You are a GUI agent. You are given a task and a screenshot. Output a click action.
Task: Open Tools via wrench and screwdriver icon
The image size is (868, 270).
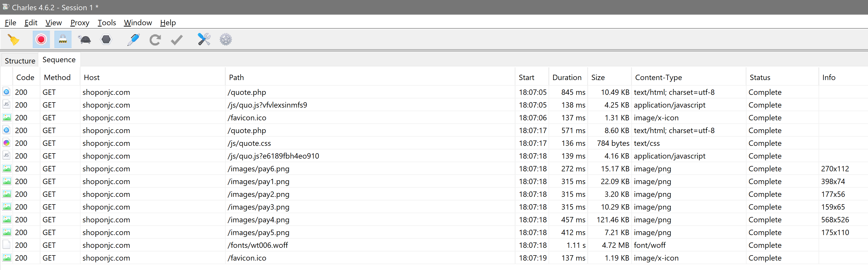[204, 40]
